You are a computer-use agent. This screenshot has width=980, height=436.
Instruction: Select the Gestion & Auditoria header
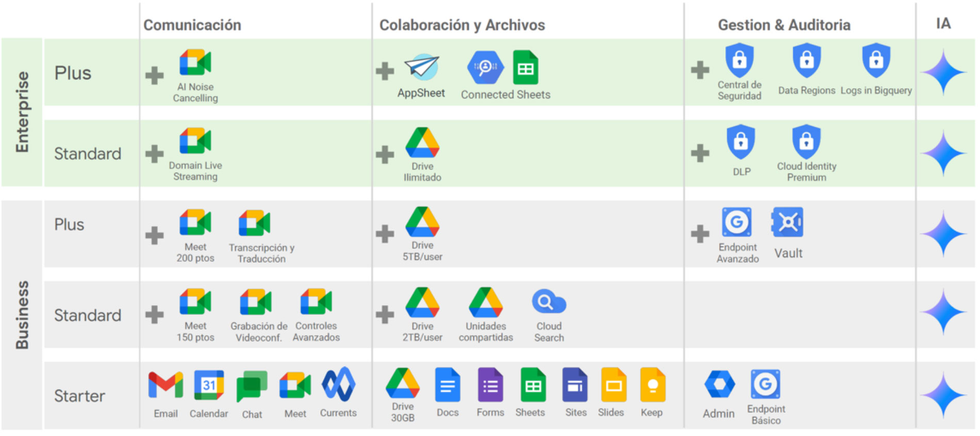click(784, 25)
